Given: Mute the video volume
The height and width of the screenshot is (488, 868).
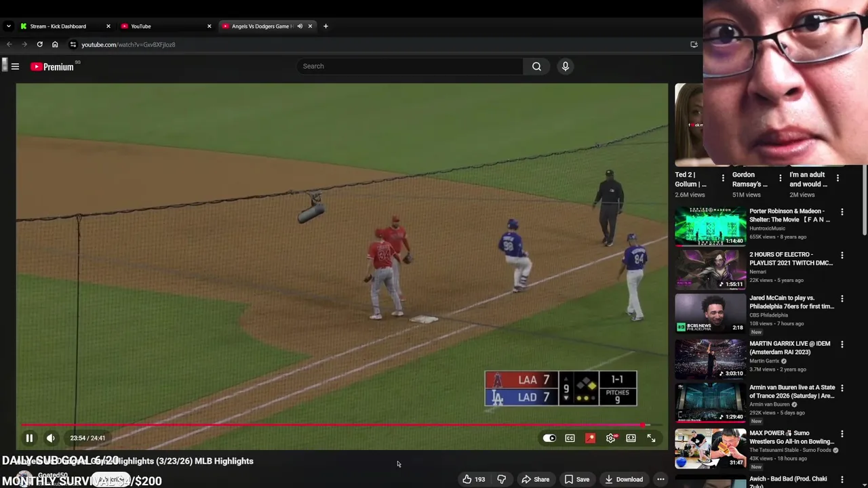Looking at the screenshot, I should pyautogui.click(x=50, y=438).
